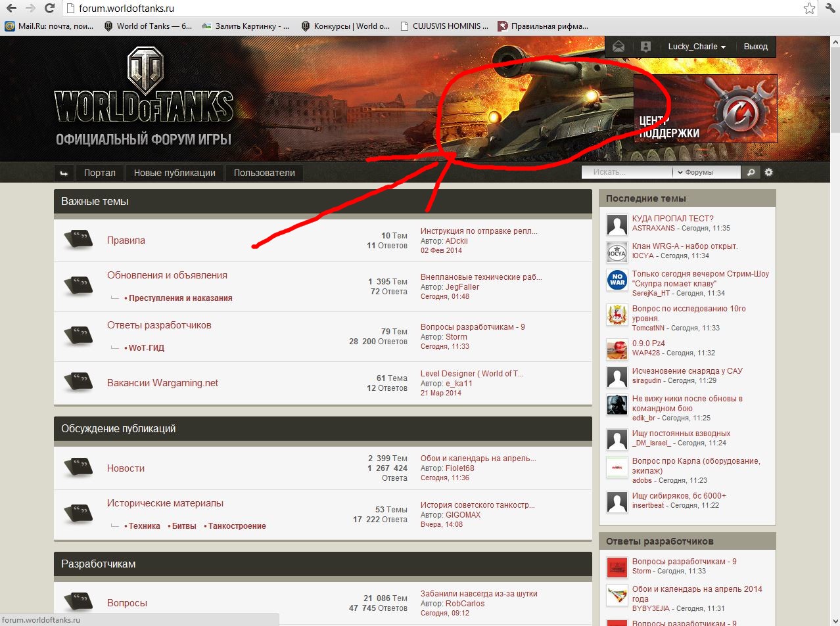This screenshot has width=840, height=626.
Task: Click speech-bubble icon beside Вопросы
Action: (x=78, y=602)
